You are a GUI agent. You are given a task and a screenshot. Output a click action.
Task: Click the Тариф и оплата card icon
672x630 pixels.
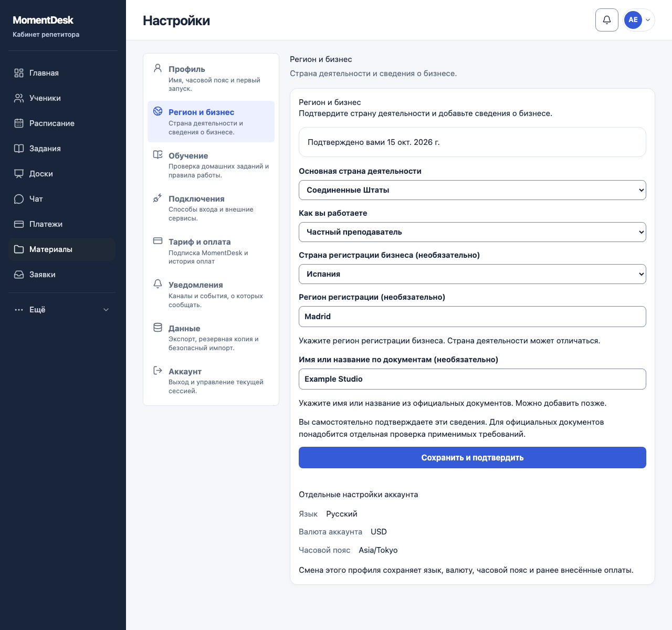pos(157,241)
